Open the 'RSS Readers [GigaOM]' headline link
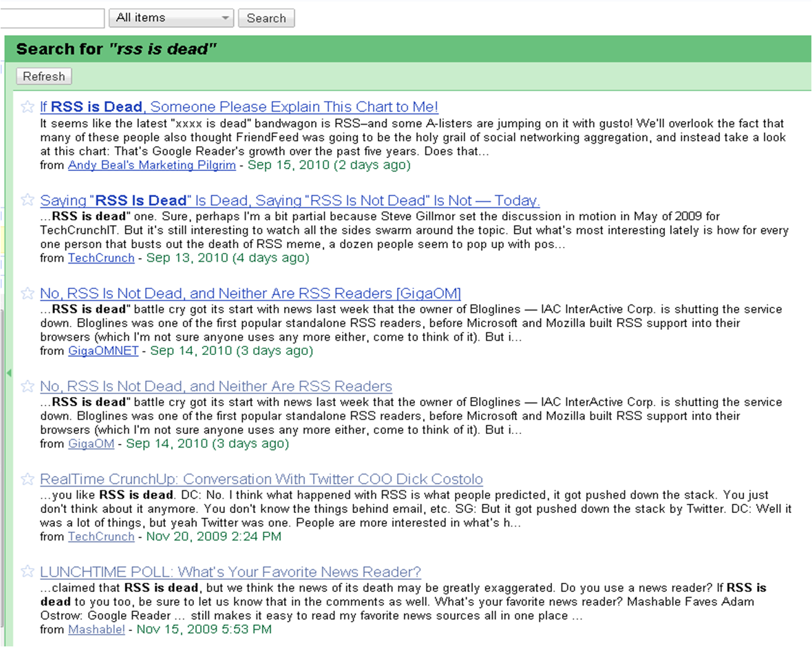This screenshot has height=647, width=812. [250, 293]
